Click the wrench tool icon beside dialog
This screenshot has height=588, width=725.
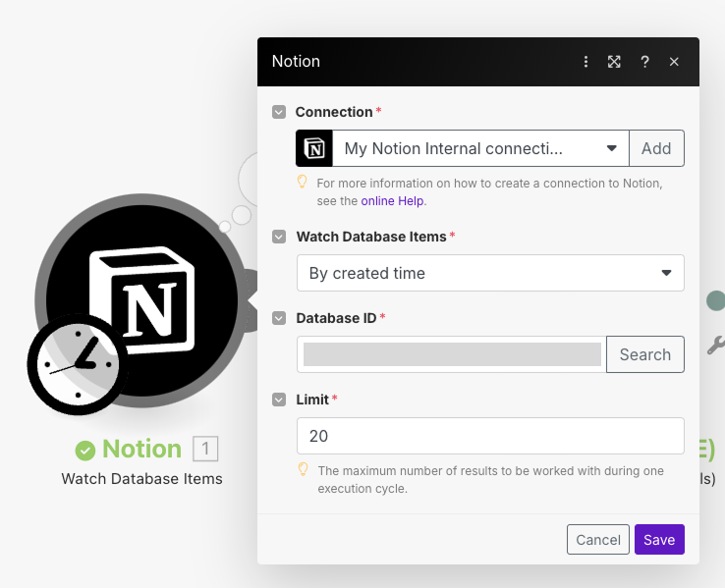pos(715,345)
